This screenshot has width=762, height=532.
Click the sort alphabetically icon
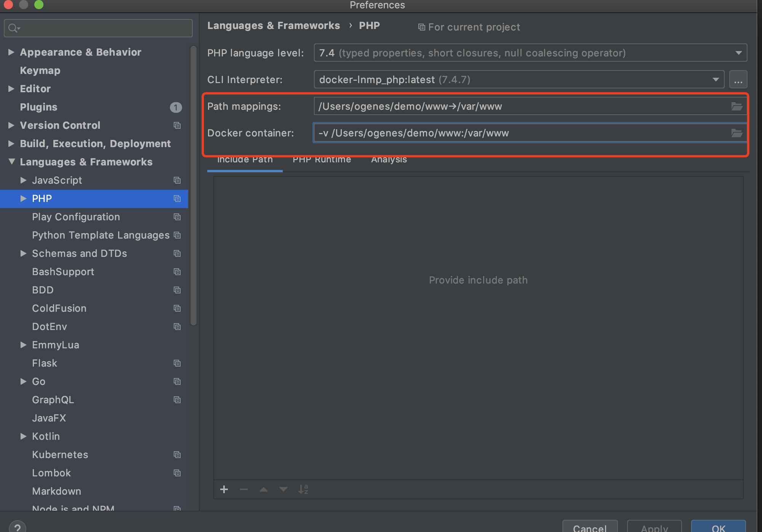pos(303,489)
